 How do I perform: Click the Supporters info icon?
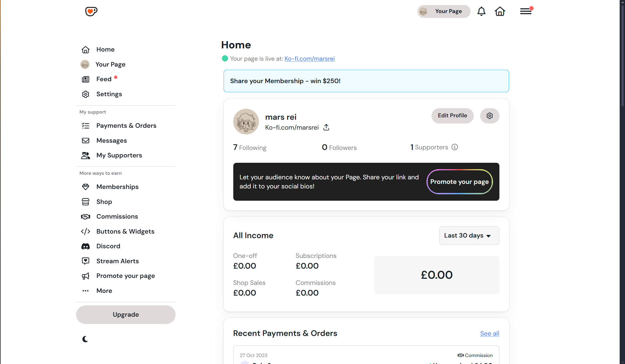[455, 147]
